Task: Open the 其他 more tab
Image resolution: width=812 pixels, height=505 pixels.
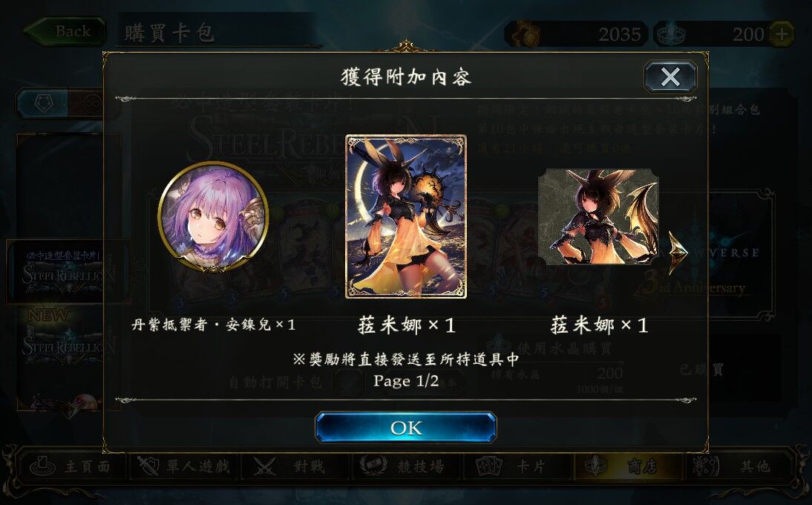Action: tap(739, 466)
